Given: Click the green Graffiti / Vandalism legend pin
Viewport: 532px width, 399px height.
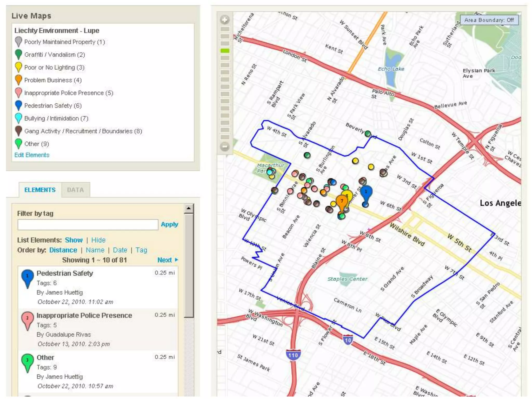Looking at the screenshot, I should point(18,54).
